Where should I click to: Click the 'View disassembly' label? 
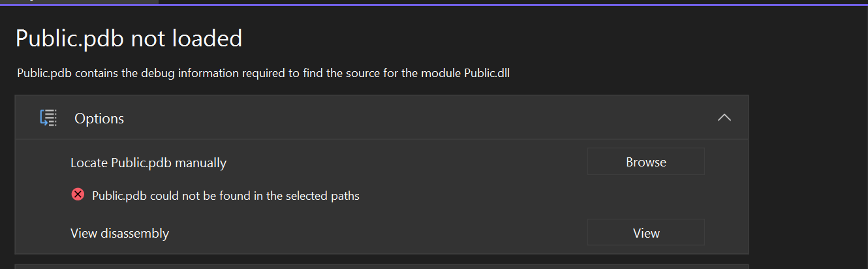pyautogui.click(x=119, y=233)
